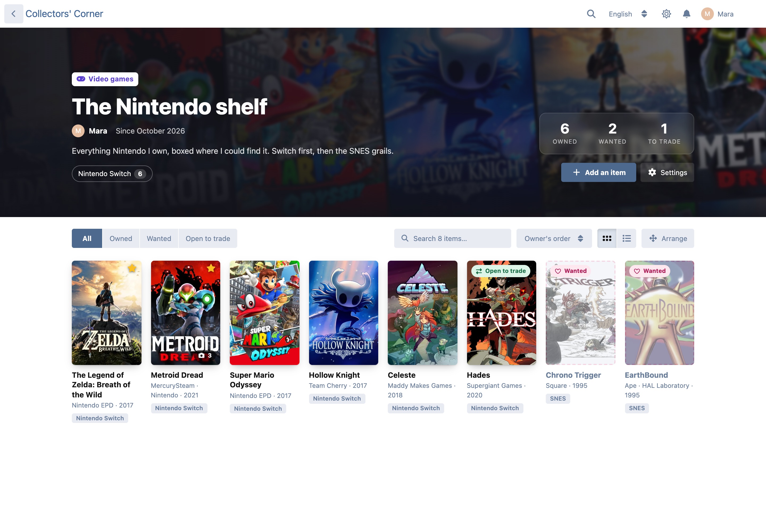Viewport: 766px width, 532px height.
Task: Open the Chrono Trigger title link
Action: [x=573, y=375]
